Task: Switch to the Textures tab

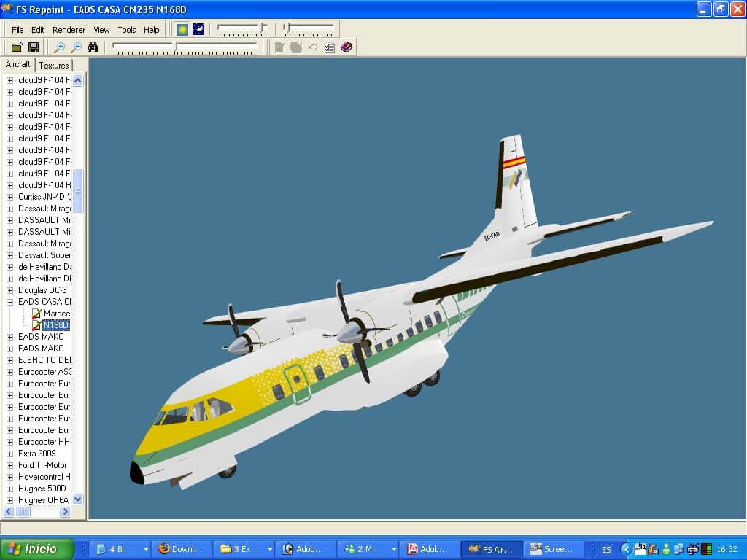Action: click(53, 65)
